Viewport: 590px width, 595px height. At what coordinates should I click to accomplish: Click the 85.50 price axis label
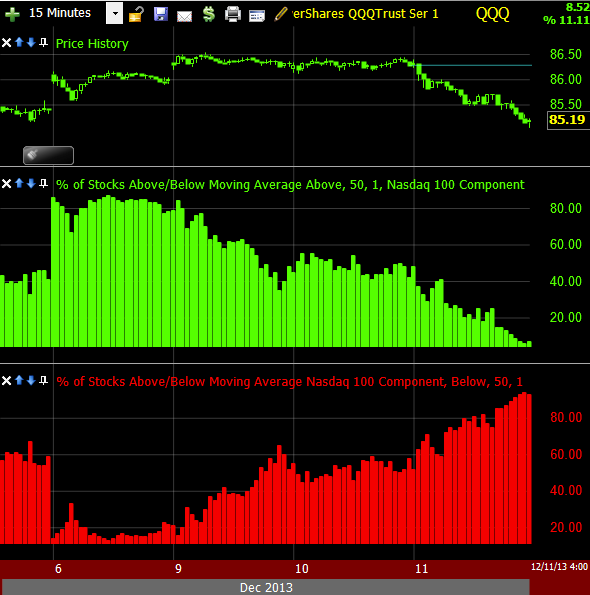click(566, 104)
